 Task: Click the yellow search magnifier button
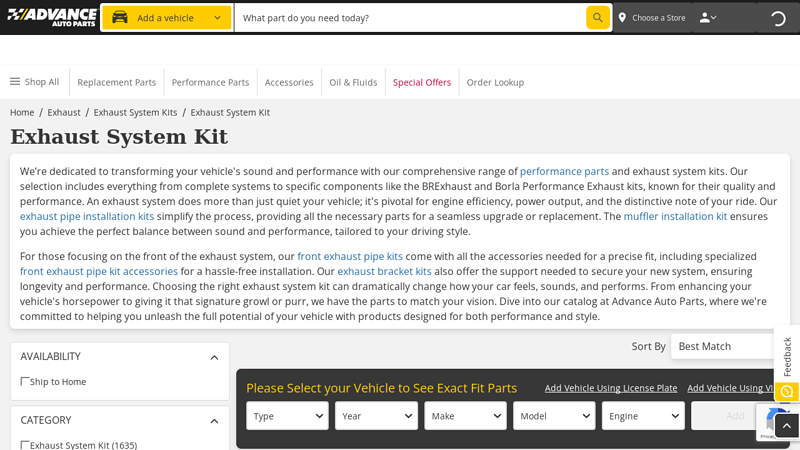(x=597, y=17)
